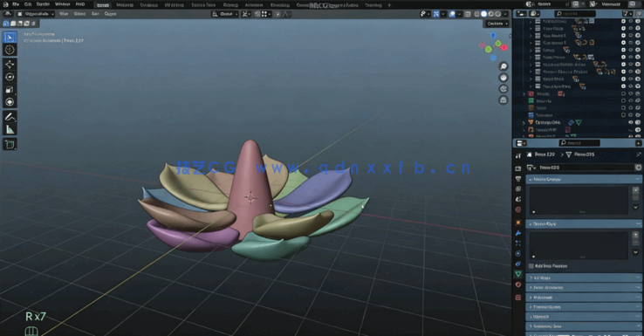
Task: Click the viewport zoom gizmo button
Action: [x=504, y=66]
